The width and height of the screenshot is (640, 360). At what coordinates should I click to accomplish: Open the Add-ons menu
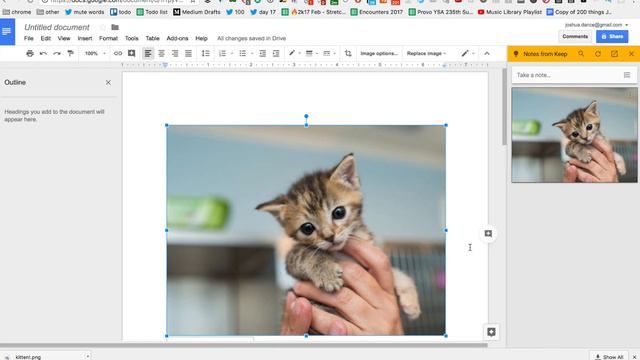177,38
